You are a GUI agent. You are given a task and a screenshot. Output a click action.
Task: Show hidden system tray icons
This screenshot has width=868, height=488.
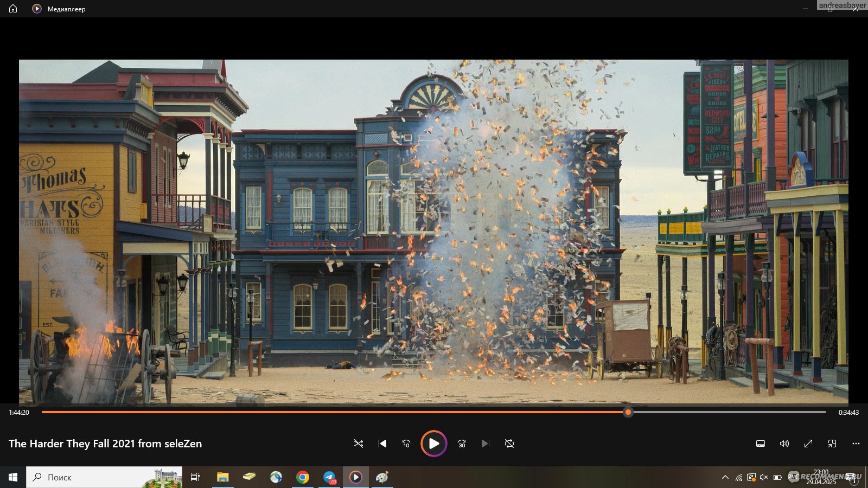pyautogui.click(x=725, y=477)
